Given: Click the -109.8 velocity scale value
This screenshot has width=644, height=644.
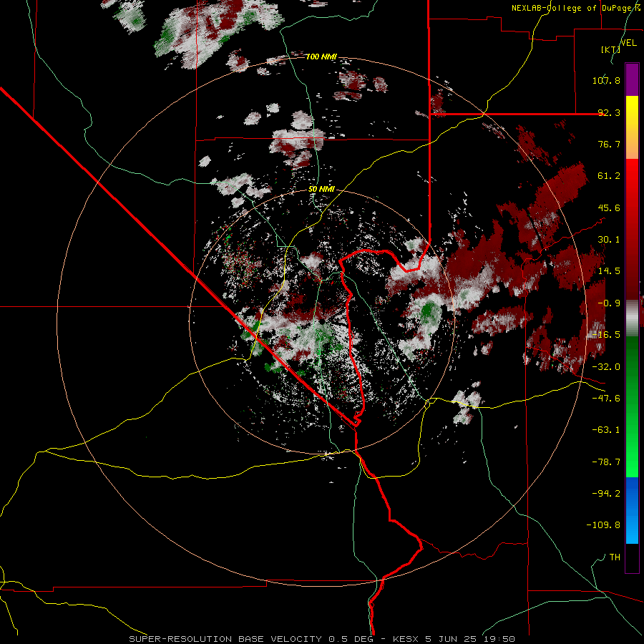Looking at the screenshot, I should tap(603, 525).
